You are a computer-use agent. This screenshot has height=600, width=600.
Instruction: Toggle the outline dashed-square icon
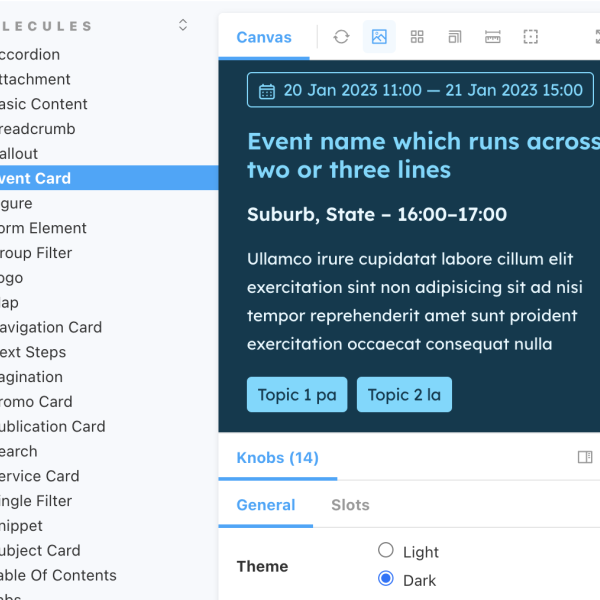pyautogui.click(x=530, y=37)
